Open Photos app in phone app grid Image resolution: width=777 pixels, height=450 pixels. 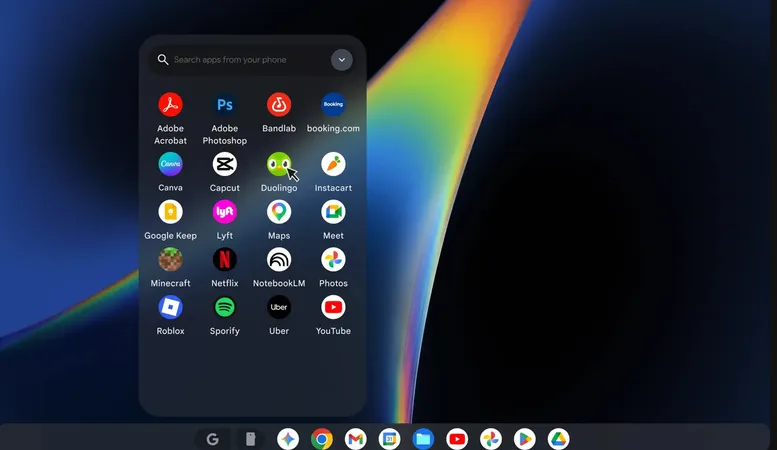333,260
